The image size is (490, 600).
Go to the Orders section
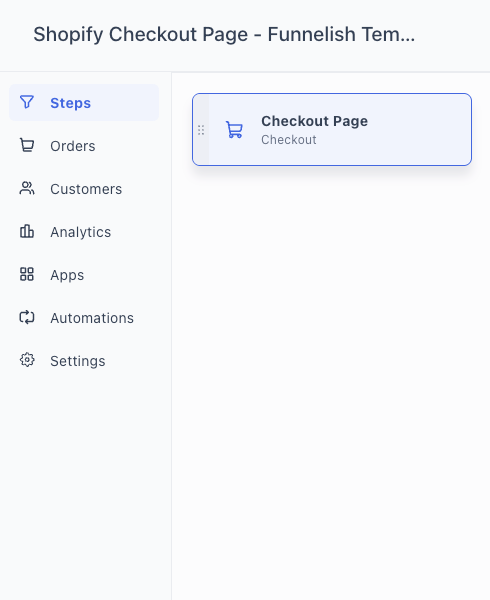84,146
